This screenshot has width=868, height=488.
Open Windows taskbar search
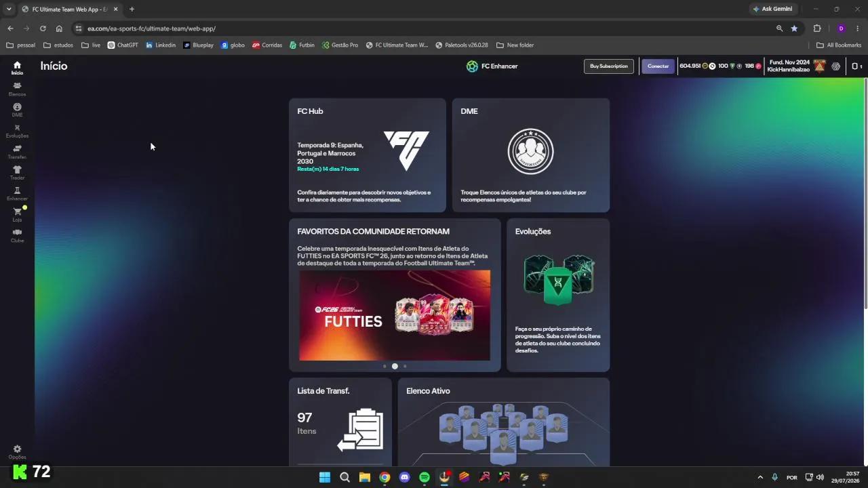coord(344,477)
